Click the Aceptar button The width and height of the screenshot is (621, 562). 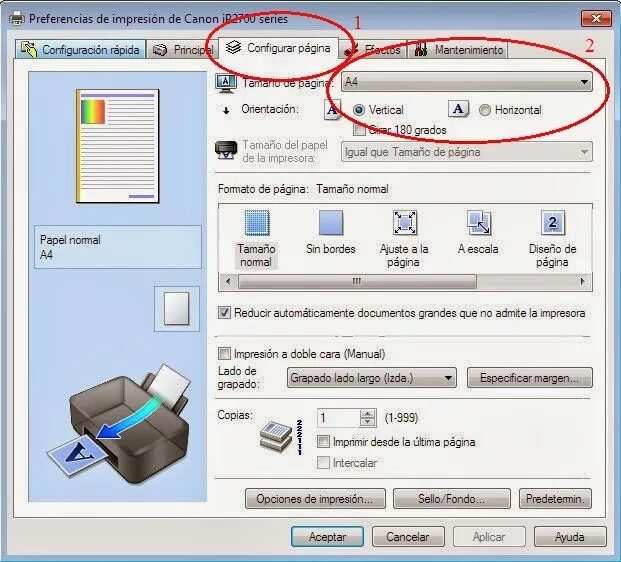coord(327,537)
